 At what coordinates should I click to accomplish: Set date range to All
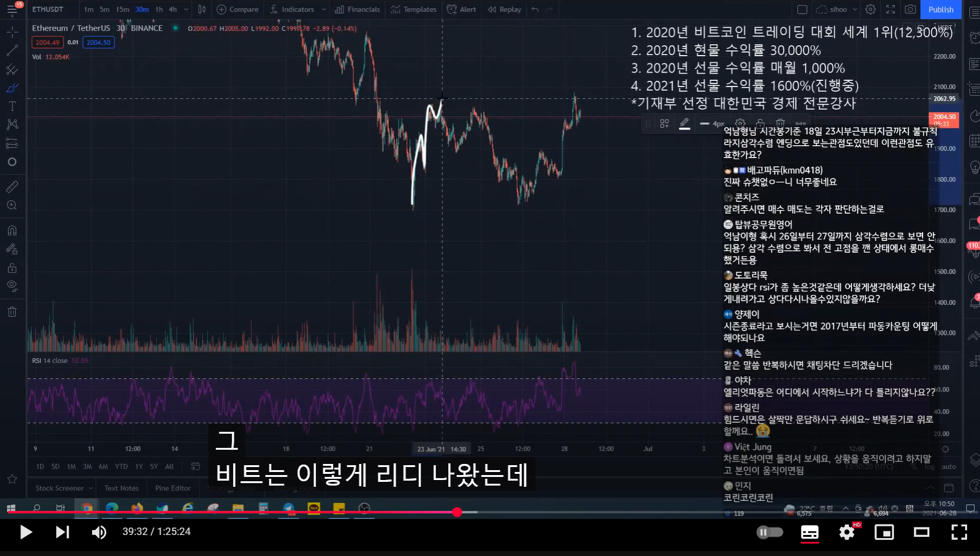(169, 466)
